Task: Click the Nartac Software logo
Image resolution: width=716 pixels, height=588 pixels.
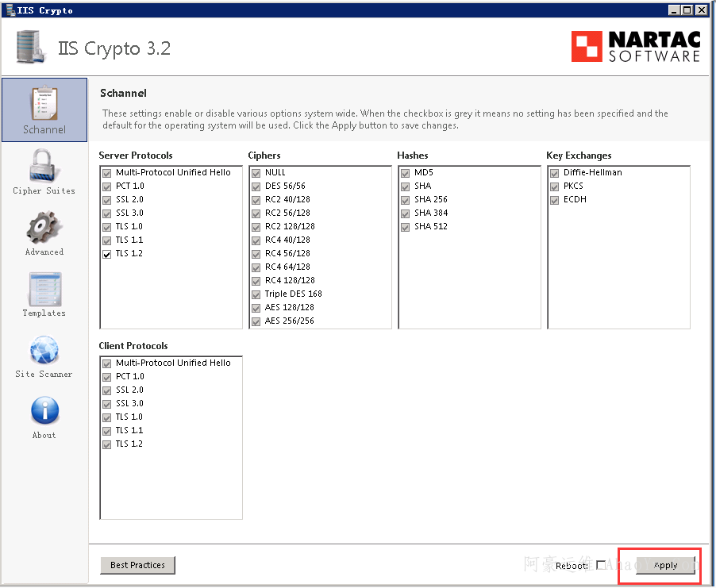Action: pyautogui.click(x=636, y=46)
